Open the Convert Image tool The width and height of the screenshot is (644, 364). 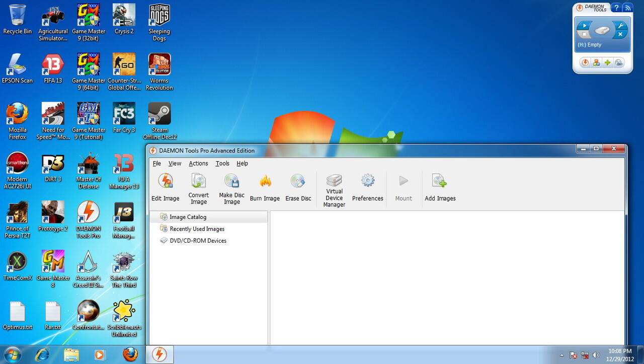(x=199, y=189)
